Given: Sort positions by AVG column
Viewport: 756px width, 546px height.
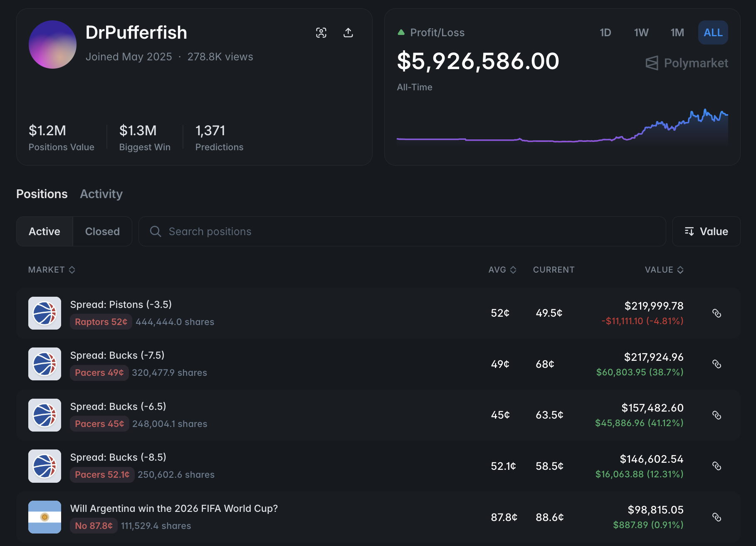Looking at the screenshot, I should [x=502, y=270].
